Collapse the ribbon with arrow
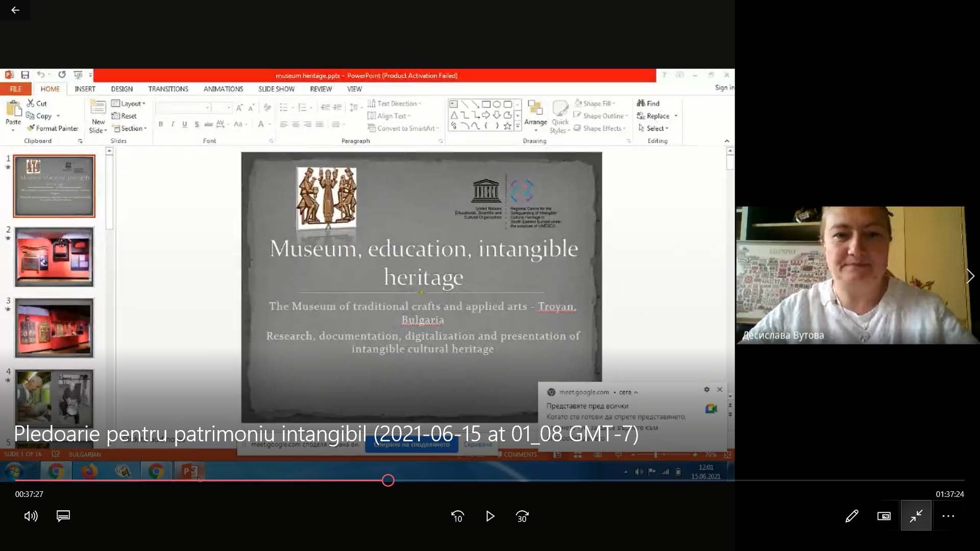This screenshot has width=980, height=551. point(726,141)
